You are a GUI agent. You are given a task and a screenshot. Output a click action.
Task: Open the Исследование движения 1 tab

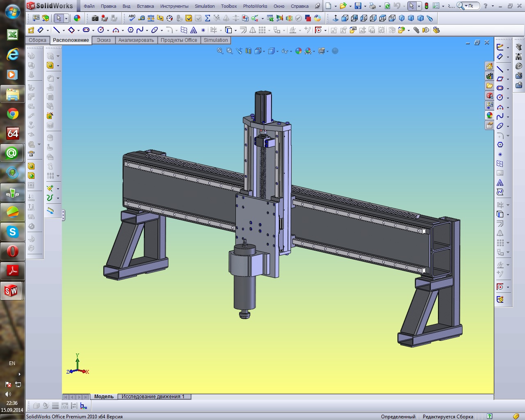pyautogui.click(x=153, y=397)
